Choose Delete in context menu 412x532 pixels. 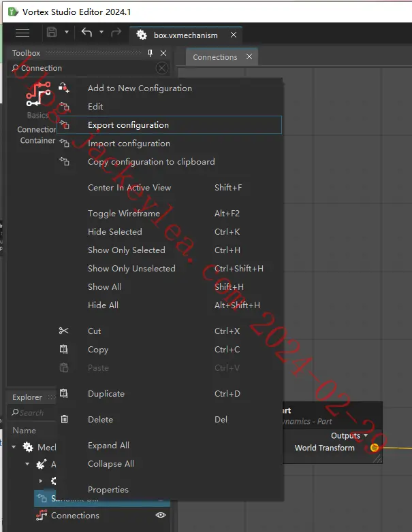click(169, 419)
